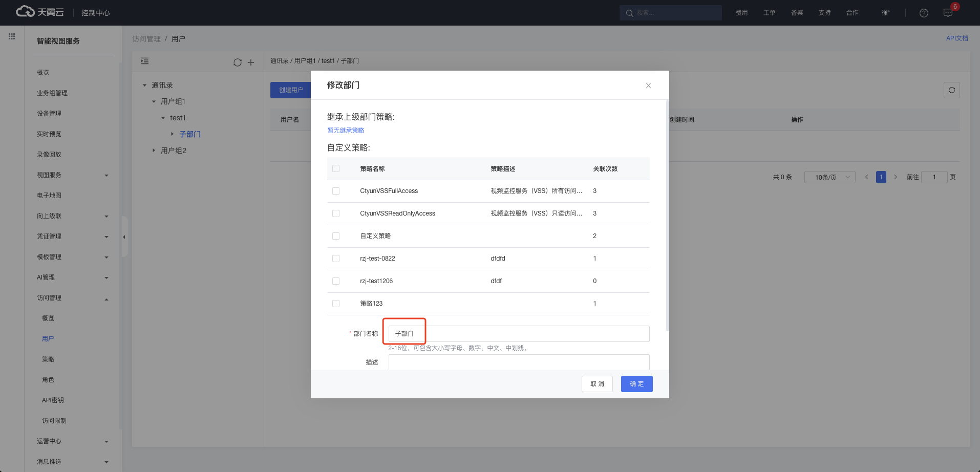Click the app grid launcher icon
This screenshot has width=980, height=472.
coord(12,36)
